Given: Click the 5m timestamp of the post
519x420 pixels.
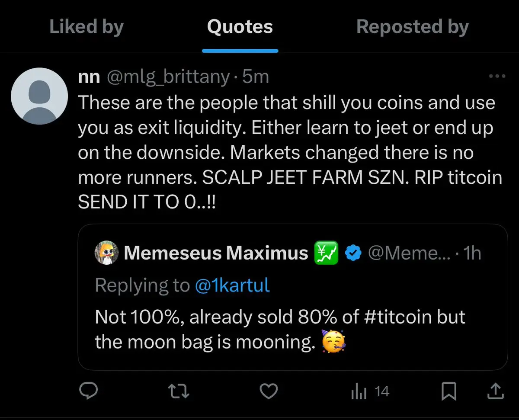Looking at the screenshot, I should tap(256, 77).
